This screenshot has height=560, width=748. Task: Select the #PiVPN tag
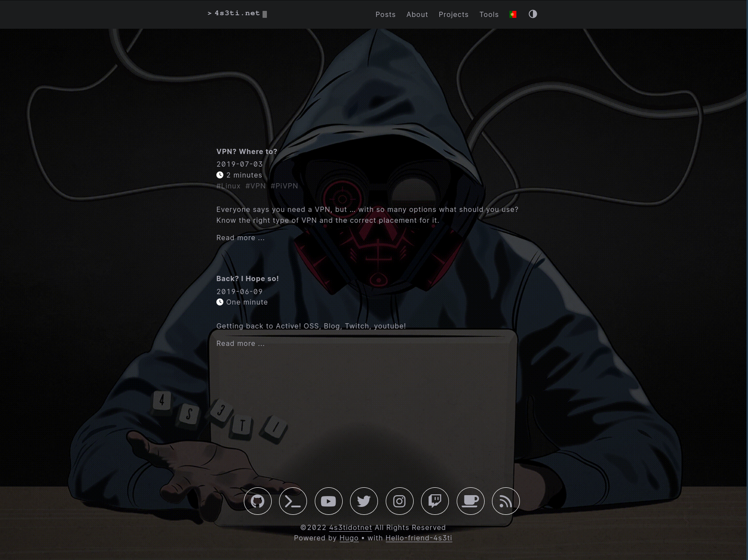284,186
